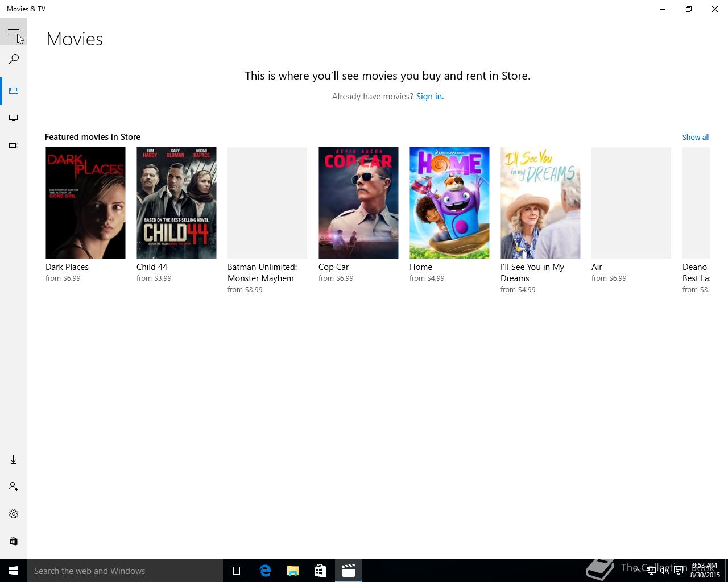Click the Sign in link
The image size is (728, 582).
429,97
